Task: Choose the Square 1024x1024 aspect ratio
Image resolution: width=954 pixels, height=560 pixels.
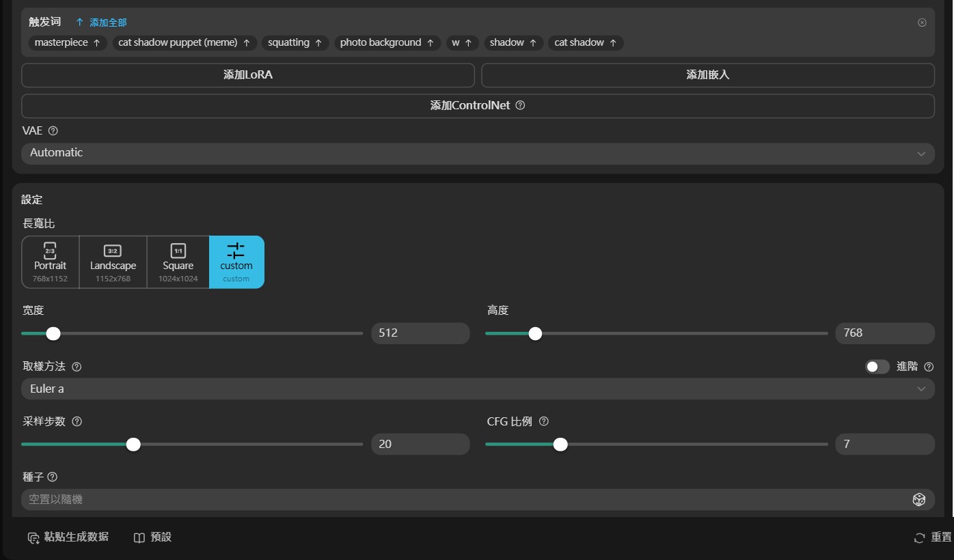Action: pyautogui.click(x=178, y=262)
